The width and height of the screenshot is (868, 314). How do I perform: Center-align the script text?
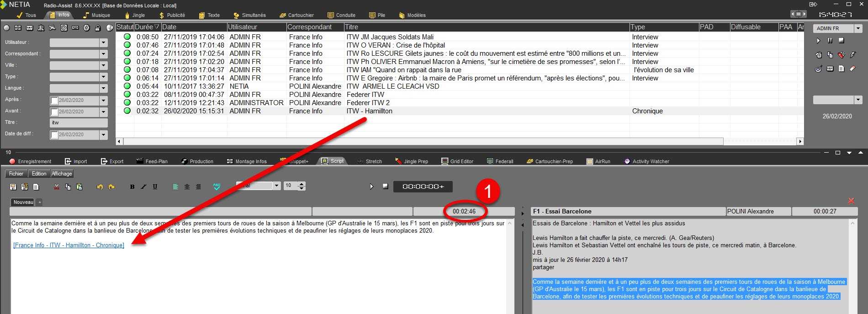187,186
